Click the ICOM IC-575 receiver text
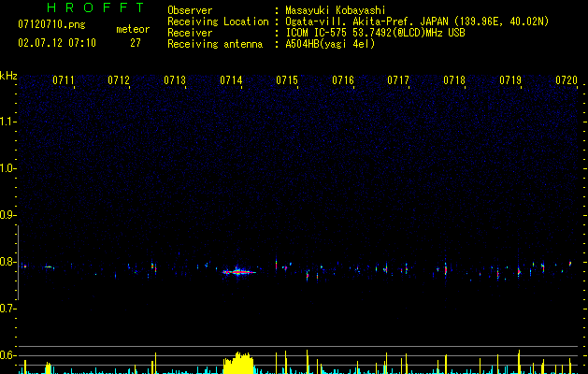Screen dimensions: 588x374 coord(375,33)
